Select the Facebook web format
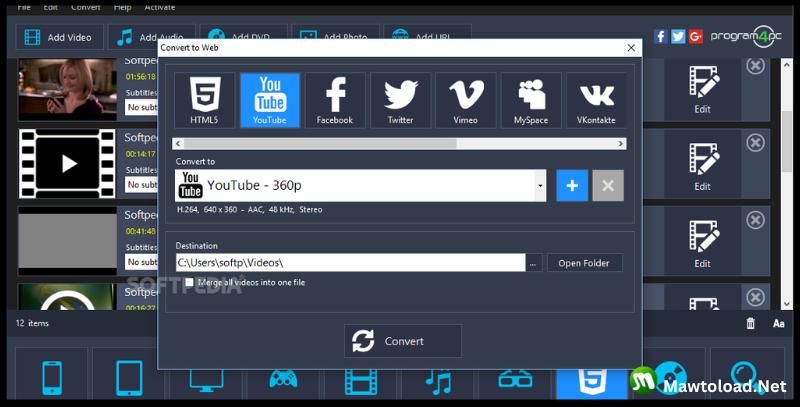The width and height of the screenshot is (800, 407). tap(335, 100)
